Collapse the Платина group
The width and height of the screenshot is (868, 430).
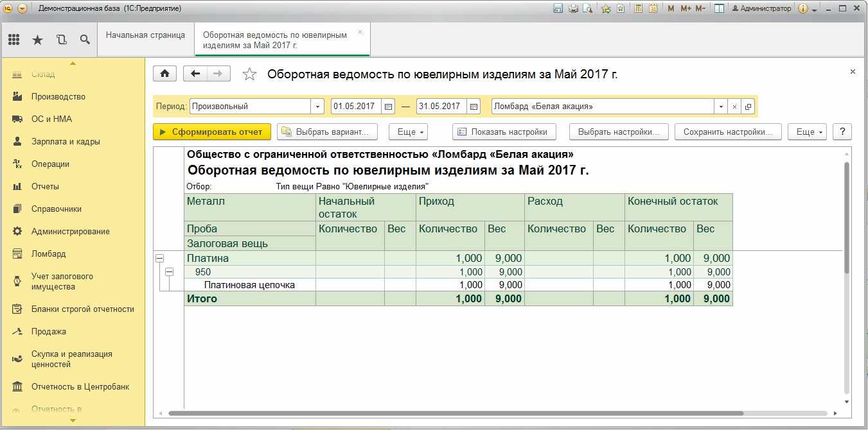pyautogui.click(x=159, y=258)
